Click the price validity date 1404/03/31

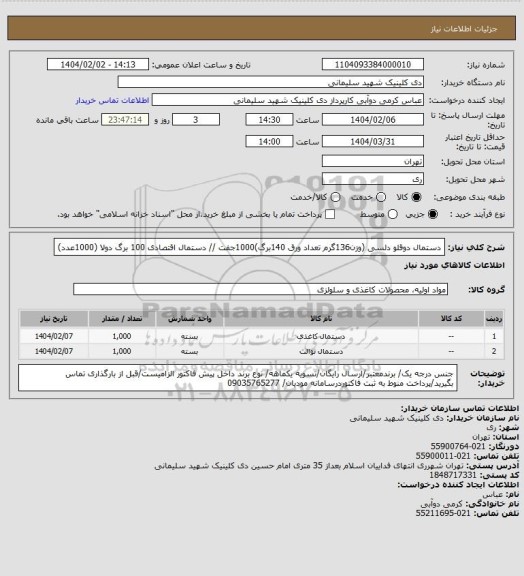point(373,141)
